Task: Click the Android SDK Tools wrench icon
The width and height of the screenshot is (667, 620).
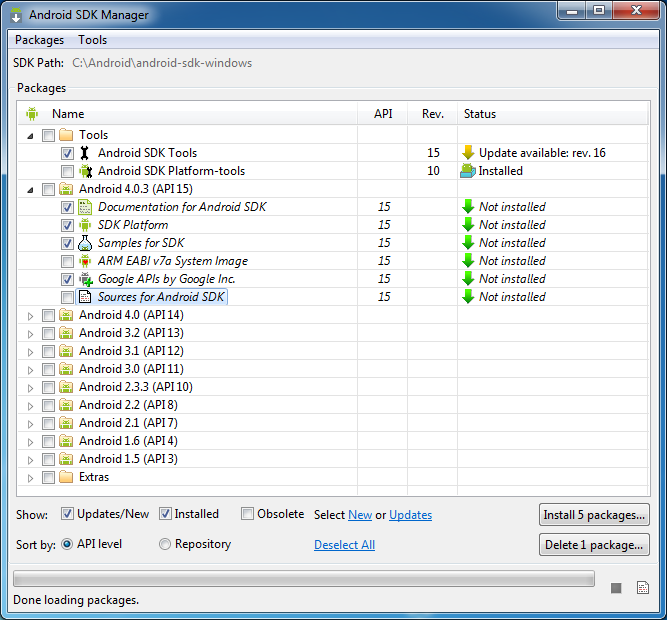Action: pos(85,153)
